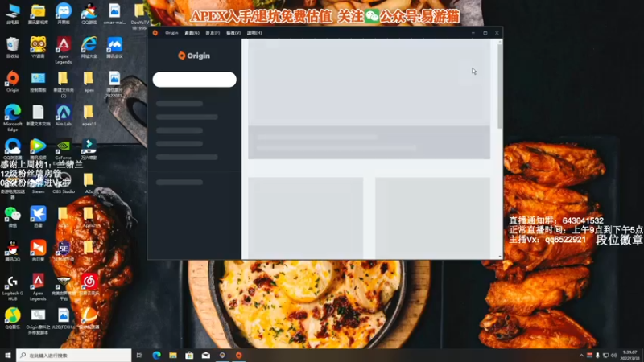Open the Games (G) menu in Origin
The width and height of the screenshot is (644, 362).
pos(192,33)
